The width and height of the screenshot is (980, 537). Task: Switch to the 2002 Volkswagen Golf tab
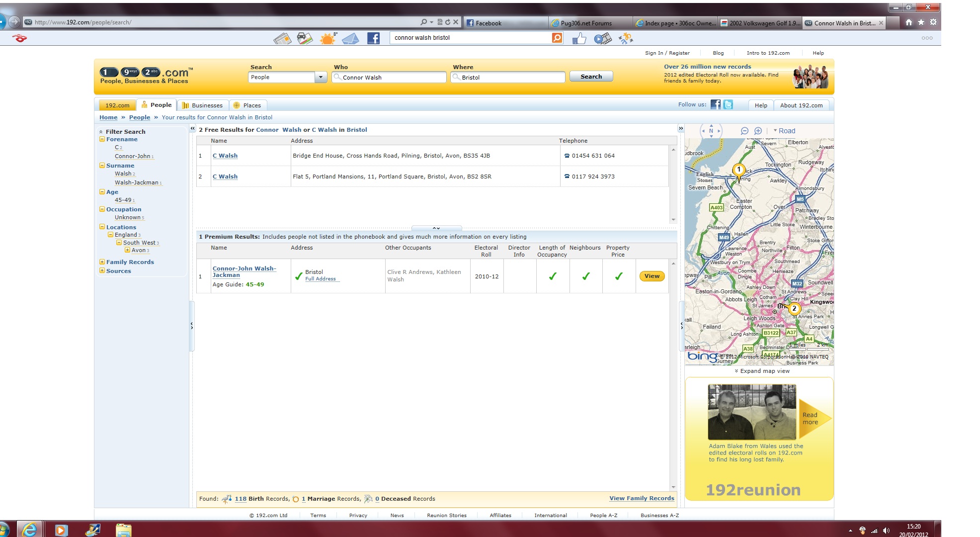(x=760, y=23)
